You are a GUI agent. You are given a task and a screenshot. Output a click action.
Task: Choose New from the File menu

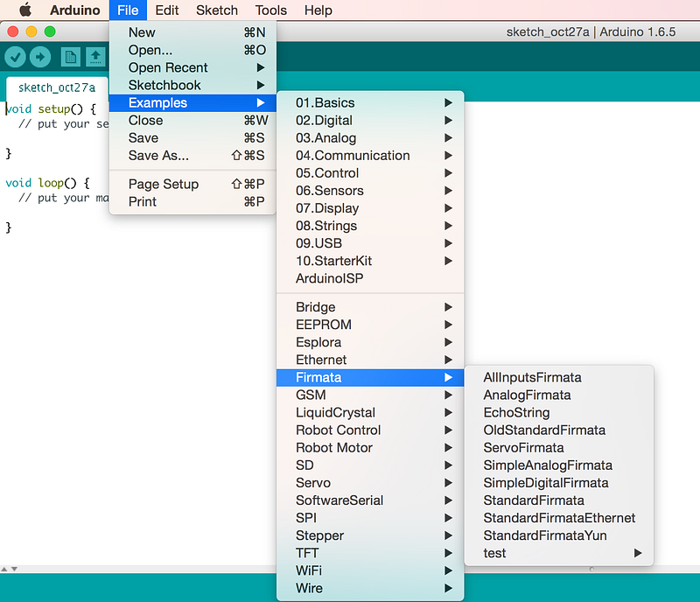pyautogui.click(x=192, y=32)
